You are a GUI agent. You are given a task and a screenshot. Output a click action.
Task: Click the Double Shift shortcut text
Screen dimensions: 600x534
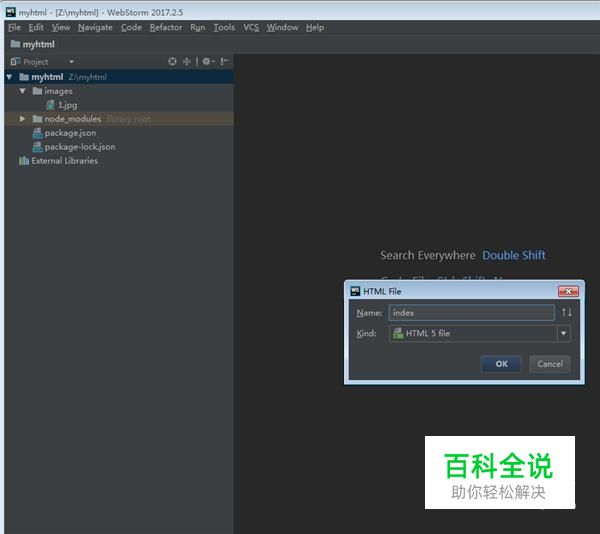(514, 255)
